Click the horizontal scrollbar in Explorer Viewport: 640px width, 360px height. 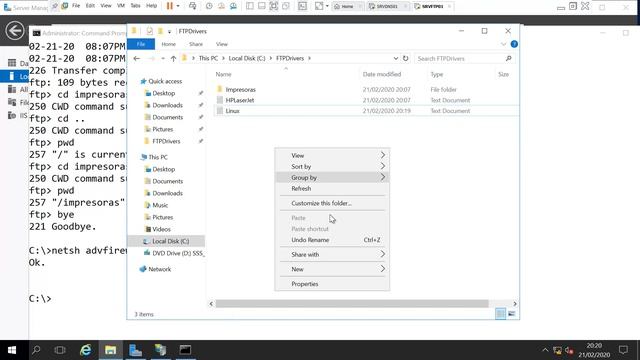pyautogui.click(x=352, y=304)
